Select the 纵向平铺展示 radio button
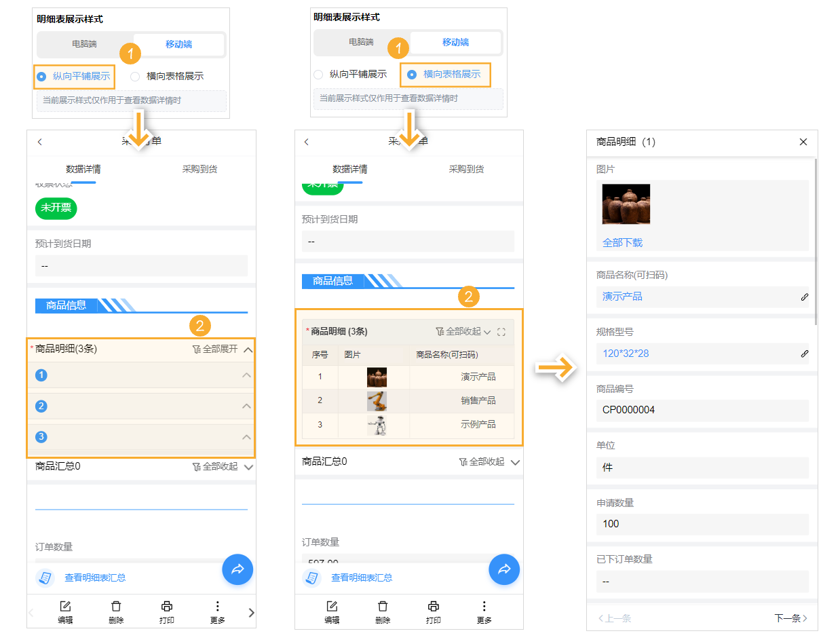840x644 pixels. click(x=41, y=76)
